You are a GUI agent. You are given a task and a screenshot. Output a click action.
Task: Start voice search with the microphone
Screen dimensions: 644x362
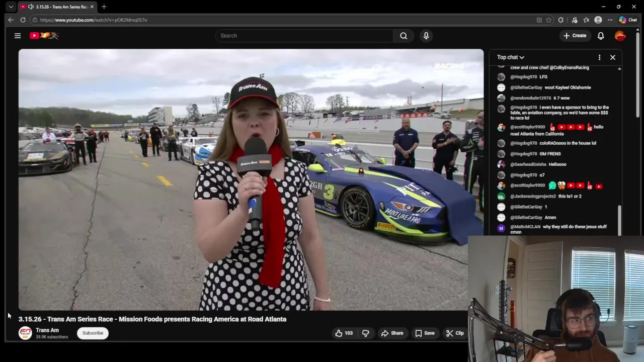point(426,36)
